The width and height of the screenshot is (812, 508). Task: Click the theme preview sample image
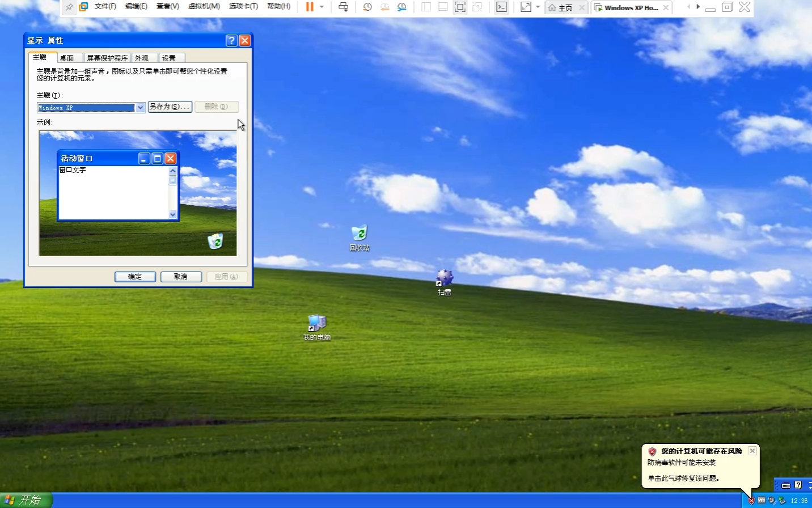click(138, 193)
